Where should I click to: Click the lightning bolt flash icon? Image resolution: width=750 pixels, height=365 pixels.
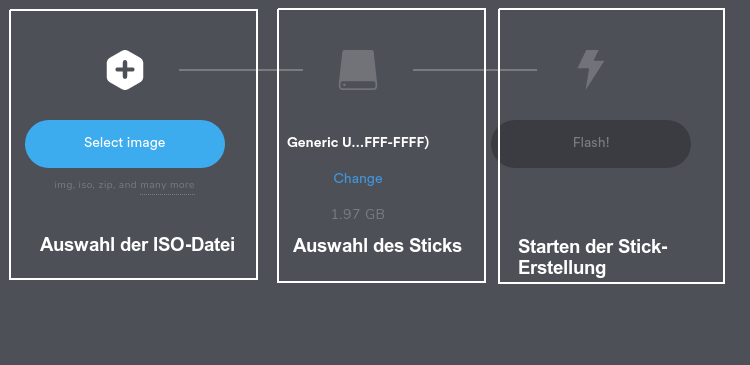click(591, 69)
